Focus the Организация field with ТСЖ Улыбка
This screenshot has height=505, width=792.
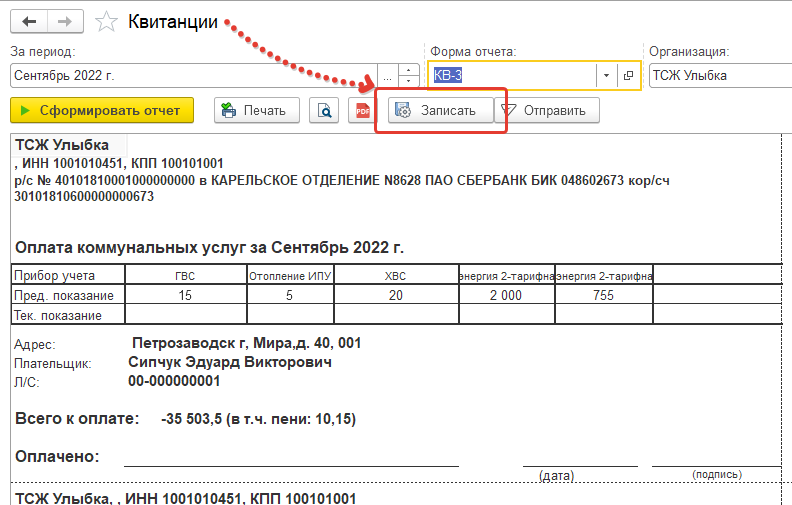coord(720,76)
